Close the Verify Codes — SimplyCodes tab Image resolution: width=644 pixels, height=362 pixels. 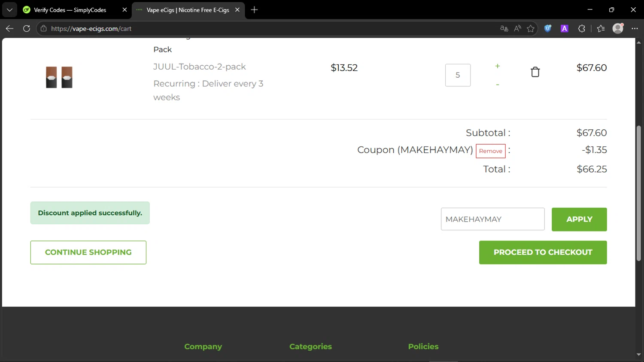tap(125, 10)
